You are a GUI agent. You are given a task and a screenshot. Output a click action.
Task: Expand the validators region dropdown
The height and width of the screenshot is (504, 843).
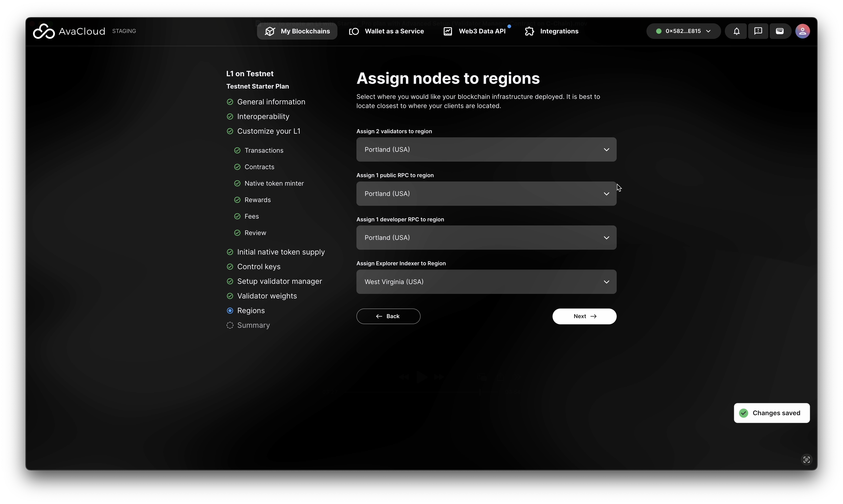pos(486,149)
